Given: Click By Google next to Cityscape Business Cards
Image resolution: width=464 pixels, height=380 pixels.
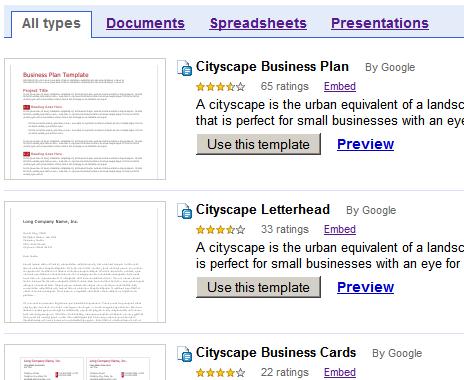Looking at the screenshot, I should coord(397,354).
